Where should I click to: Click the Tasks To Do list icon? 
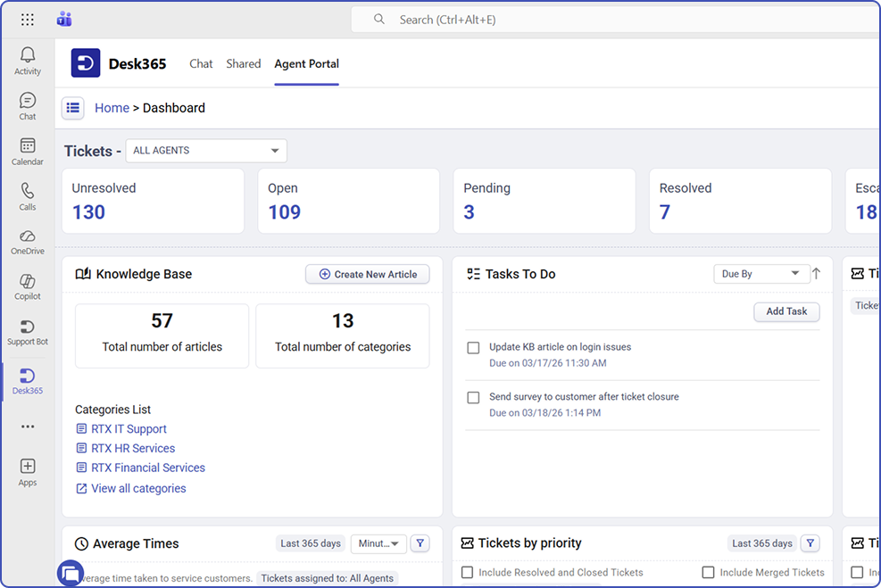click(x=473, y=274)
